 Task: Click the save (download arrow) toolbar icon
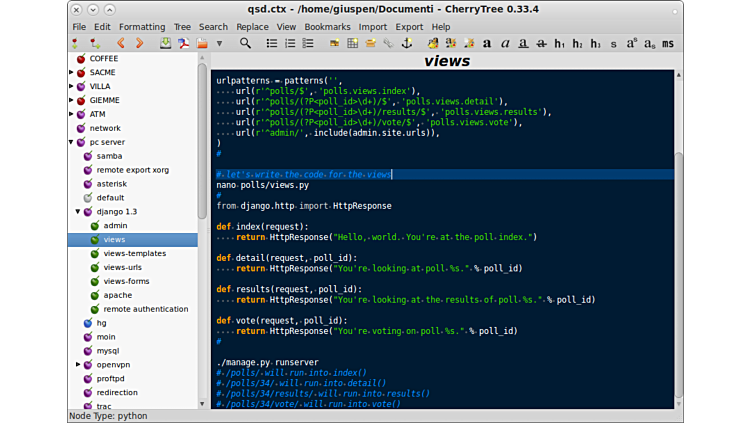tap(165, 44)
